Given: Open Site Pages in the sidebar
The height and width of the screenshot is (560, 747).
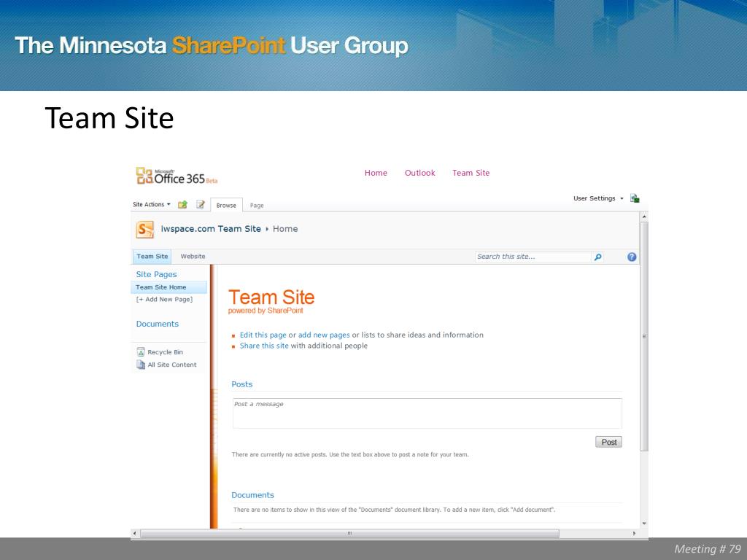Looking at the screenshot, I should pos(156,274).
